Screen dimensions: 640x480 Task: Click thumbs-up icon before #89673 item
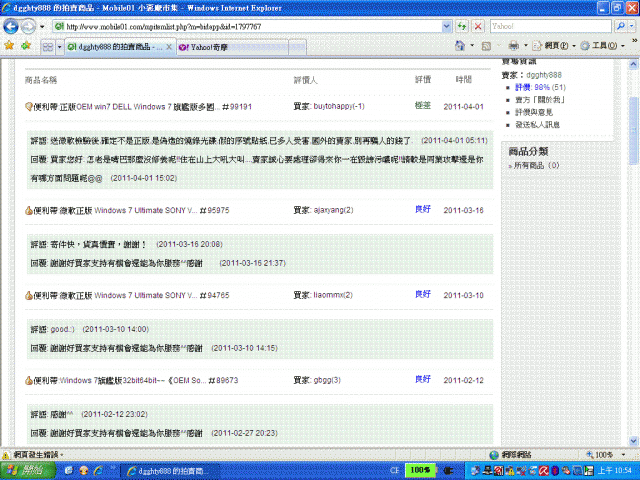coord(29,380)
